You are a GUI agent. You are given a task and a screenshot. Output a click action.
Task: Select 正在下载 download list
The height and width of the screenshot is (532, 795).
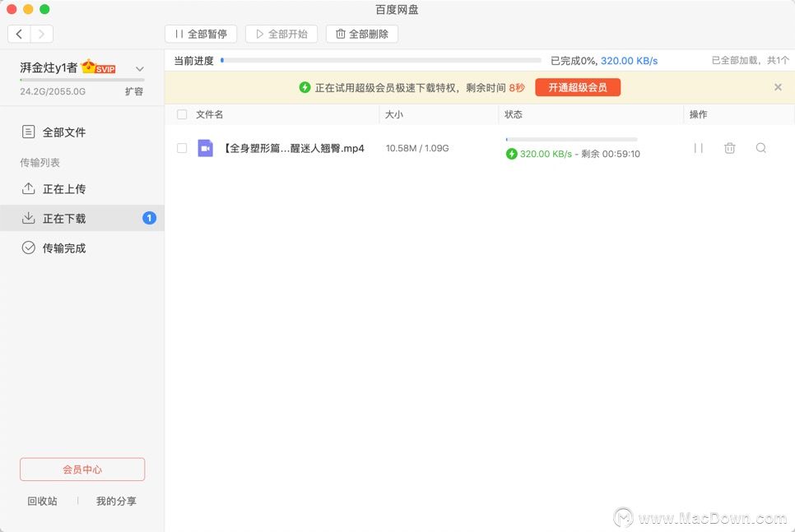coord(82,219)
